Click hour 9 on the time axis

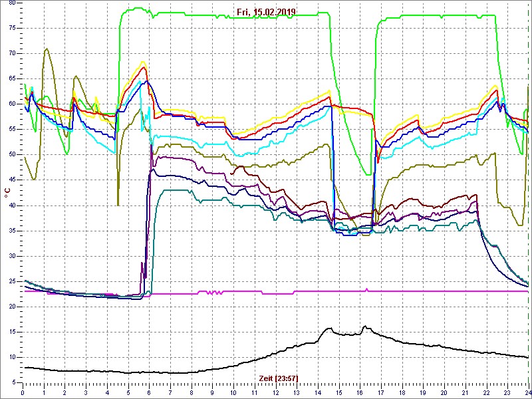pyautogui.click(x=212, y=391)
